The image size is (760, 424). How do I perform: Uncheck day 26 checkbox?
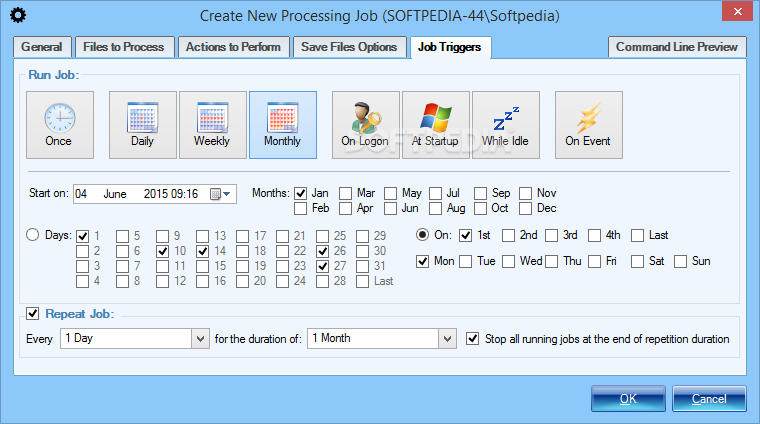click(322, 251)
